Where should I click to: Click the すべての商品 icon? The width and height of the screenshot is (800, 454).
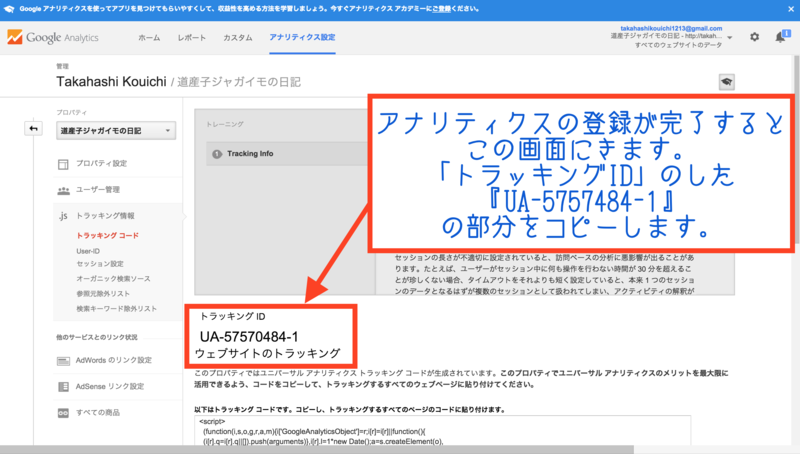pos(63,413)
